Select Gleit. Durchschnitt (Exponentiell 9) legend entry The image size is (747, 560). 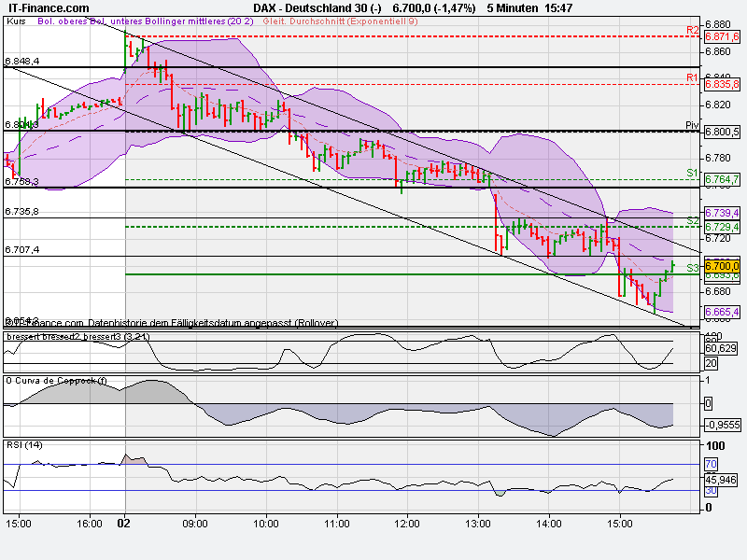[x=340, y=21]
